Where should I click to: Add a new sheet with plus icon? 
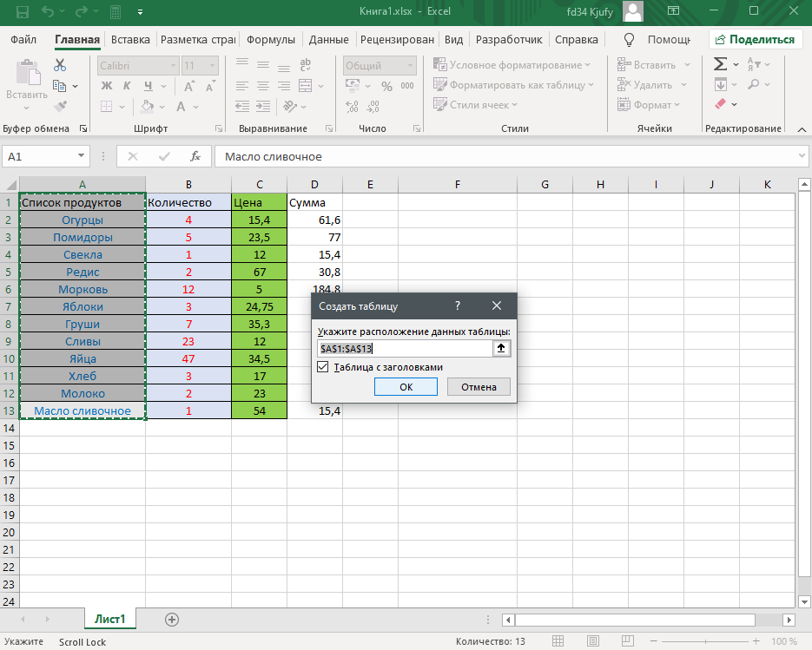[172, 620]
